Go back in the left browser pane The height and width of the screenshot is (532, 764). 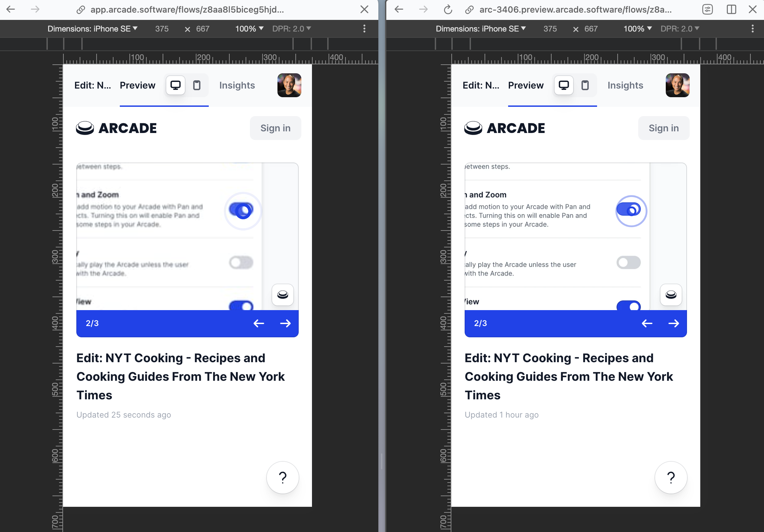(11, 9)
